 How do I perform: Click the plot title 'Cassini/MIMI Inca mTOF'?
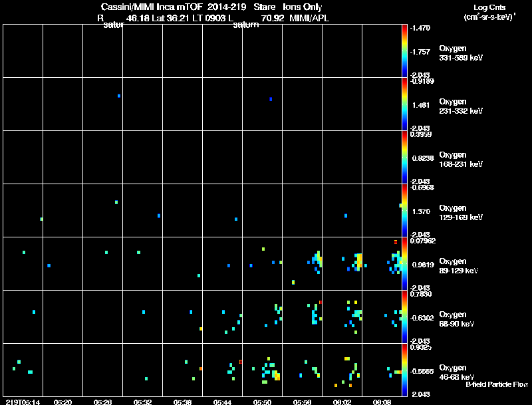[152, 7]
